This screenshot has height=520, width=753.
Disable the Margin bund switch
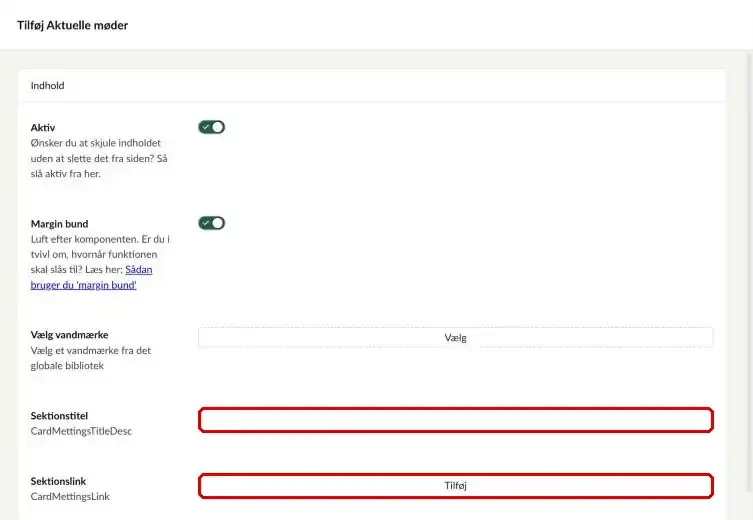(x=211, y=223)
